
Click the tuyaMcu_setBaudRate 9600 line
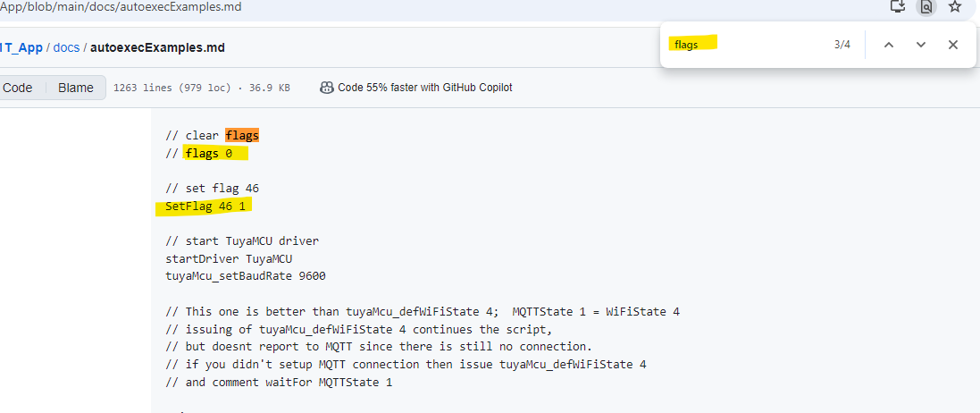245,276
